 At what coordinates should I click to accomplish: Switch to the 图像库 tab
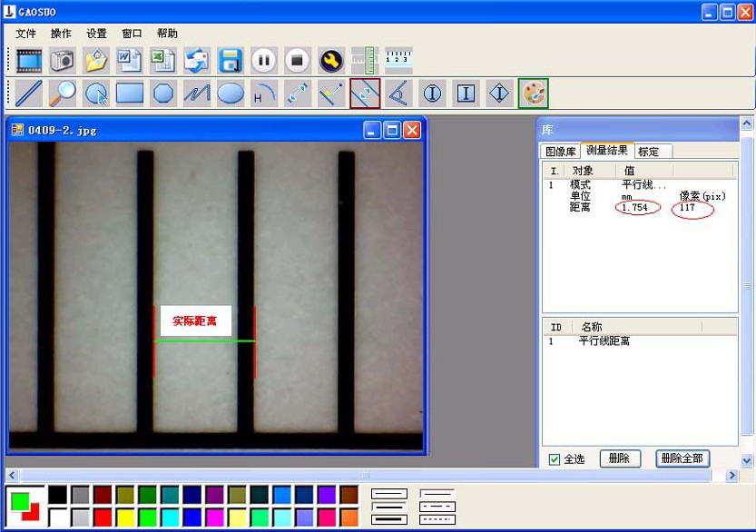pos(560,152)
